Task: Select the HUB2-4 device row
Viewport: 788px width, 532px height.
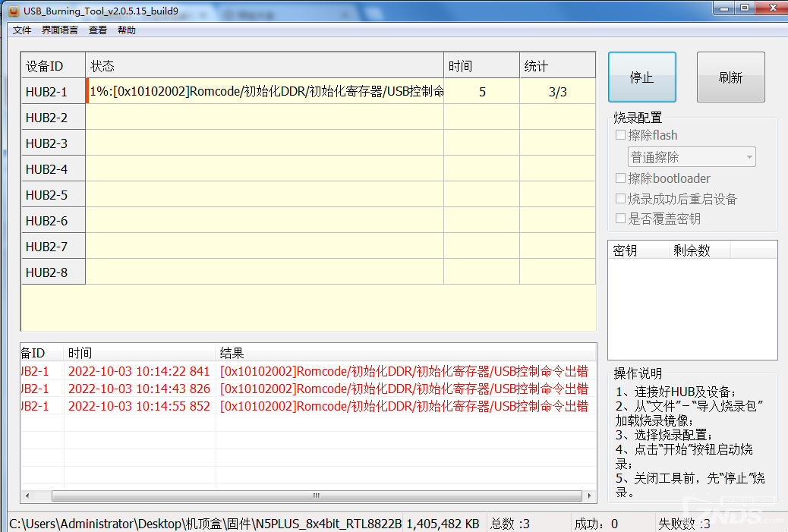Action: tap(308, 168)
